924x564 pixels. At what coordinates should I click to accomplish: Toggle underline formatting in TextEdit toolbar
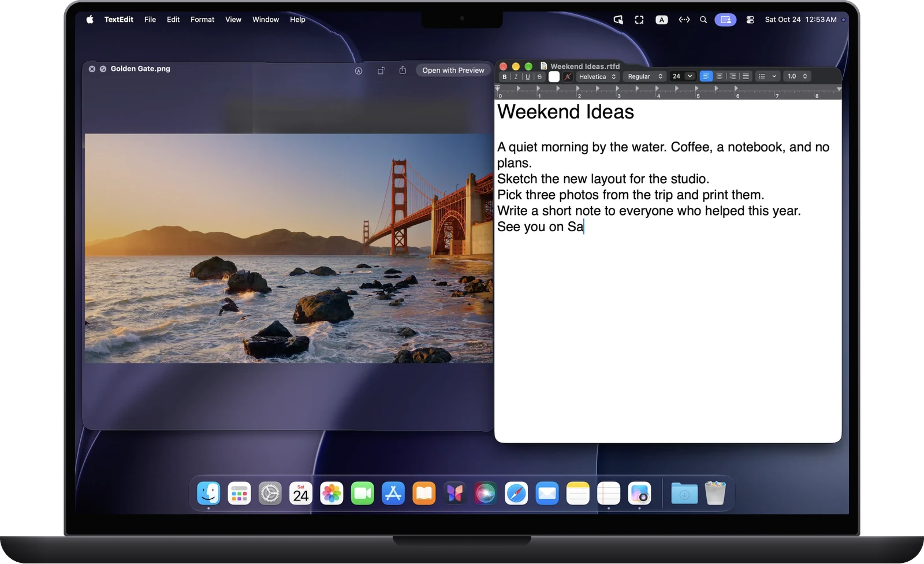527,77
